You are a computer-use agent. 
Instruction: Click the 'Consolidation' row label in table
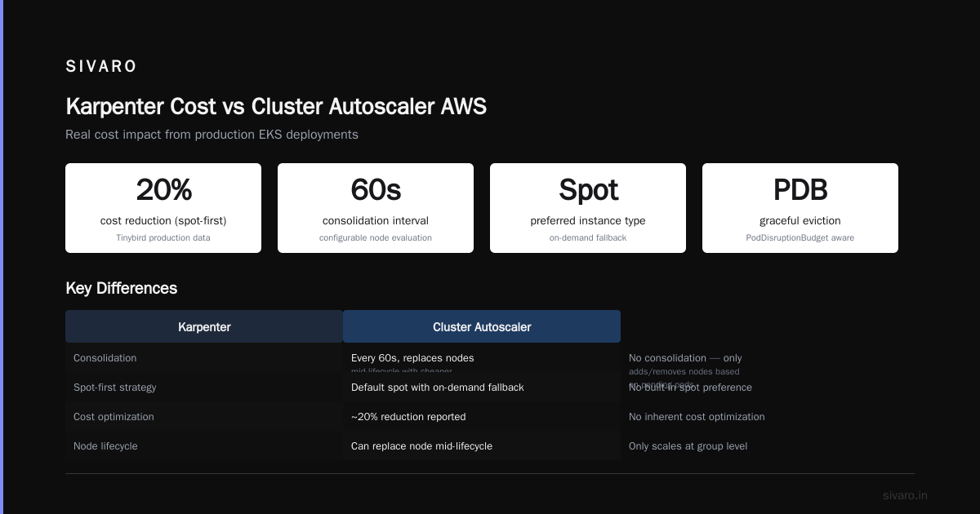coord(105,358)
